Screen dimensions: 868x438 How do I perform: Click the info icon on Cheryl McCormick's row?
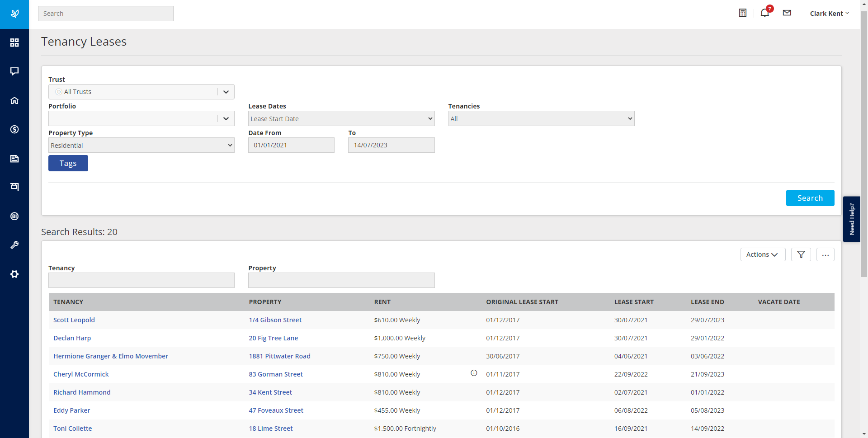coord(474,373)
